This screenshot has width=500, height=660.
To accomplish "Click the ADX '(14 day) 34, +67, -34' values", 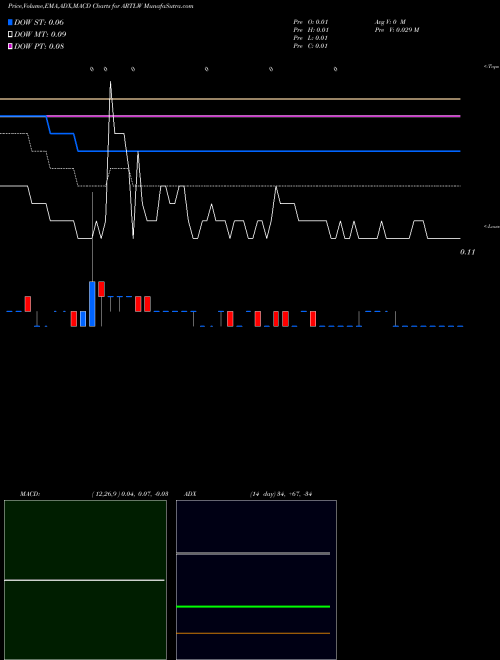I will click(281, 494).
